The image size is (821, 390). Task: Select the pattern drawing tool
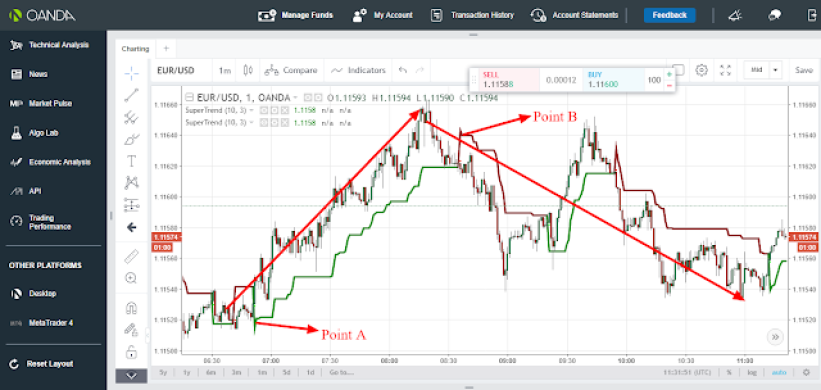coord(131,183)
